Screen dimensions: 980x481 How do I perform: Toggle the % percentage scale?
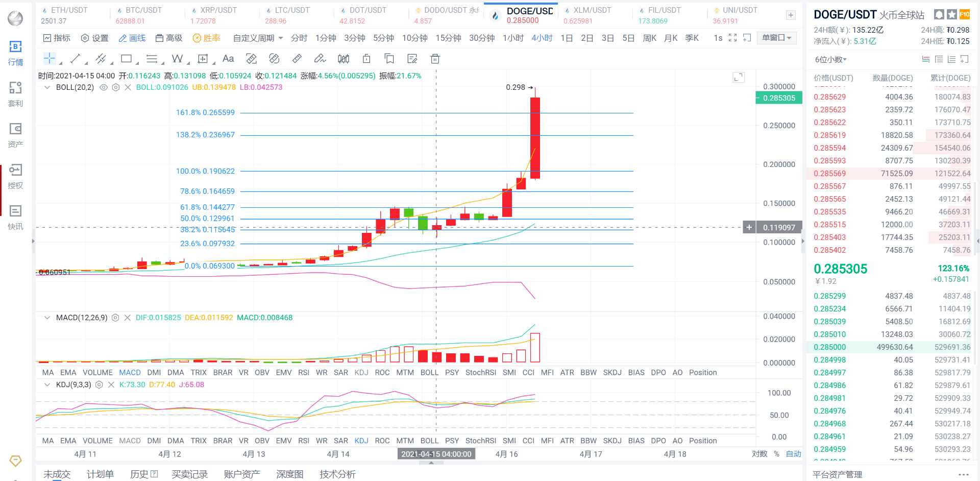pyautogui.click(x=776, y=454)
